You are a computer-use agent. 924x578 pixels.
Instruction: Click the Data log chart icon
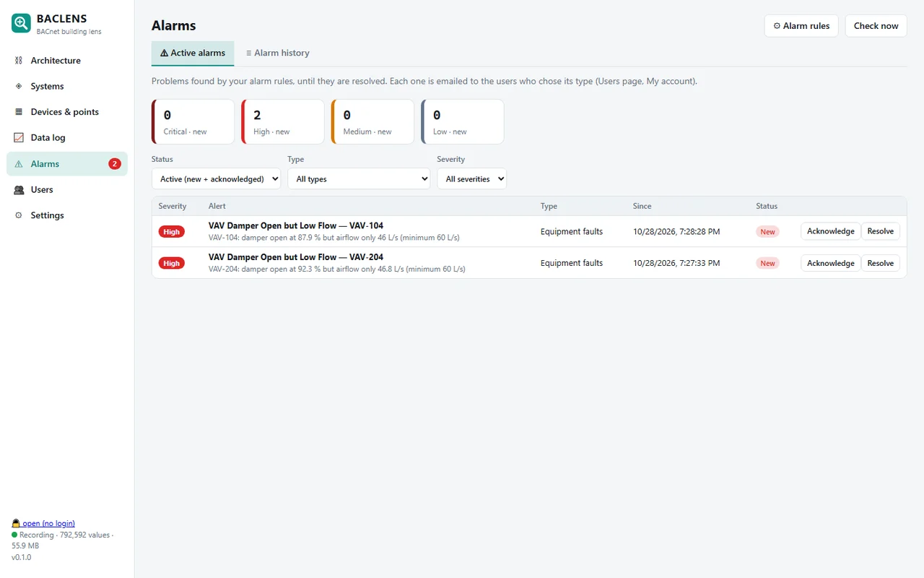19,137
